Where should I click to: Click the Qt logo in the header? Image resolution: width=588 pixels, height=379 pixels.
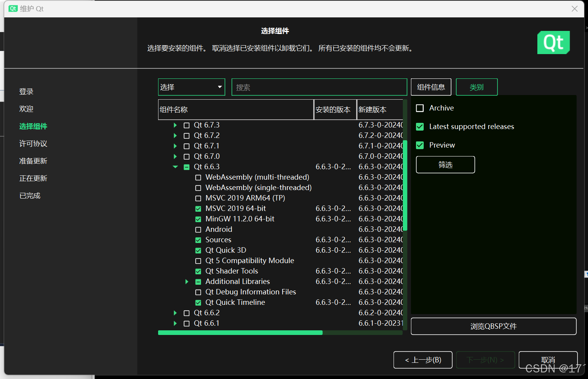point(553,42)
